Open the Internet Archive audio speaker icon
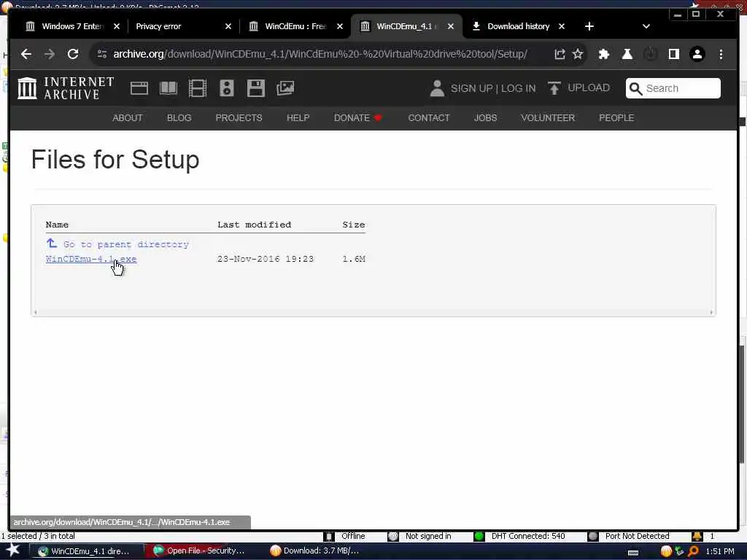This screenshot has width=747, height=560. (227, 88)
